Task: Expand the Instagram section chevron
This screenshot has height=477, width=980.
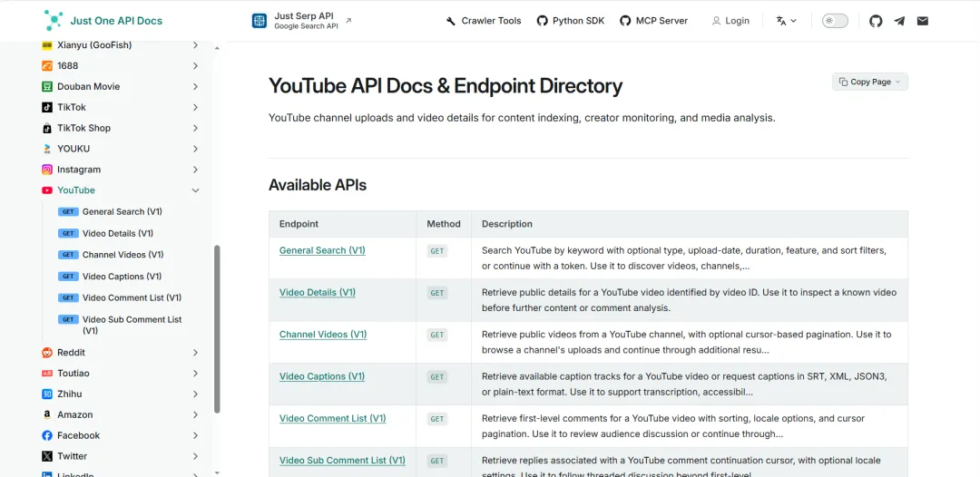Action: pos(196,170)
